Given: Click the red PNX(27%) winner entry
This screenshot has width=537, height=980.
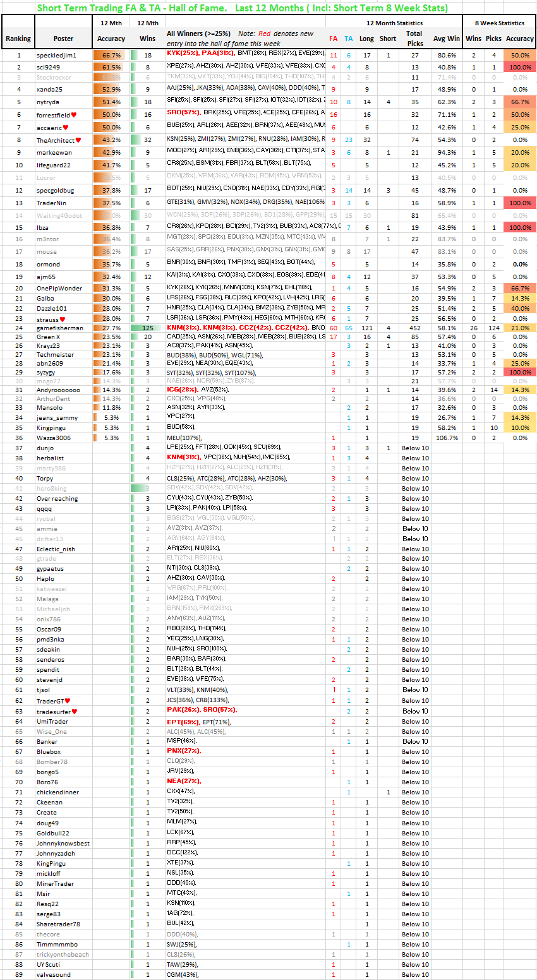Looking at the screenshot, I should click(x=184, y=752).
